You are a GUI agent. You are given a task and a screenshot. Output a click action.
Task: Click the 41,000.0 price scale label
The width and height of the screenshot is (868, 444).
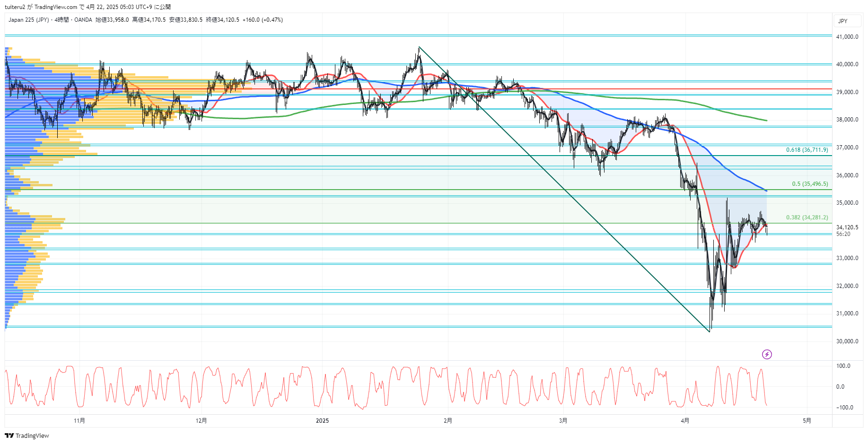pyautogui.click(x=847, y=37)
